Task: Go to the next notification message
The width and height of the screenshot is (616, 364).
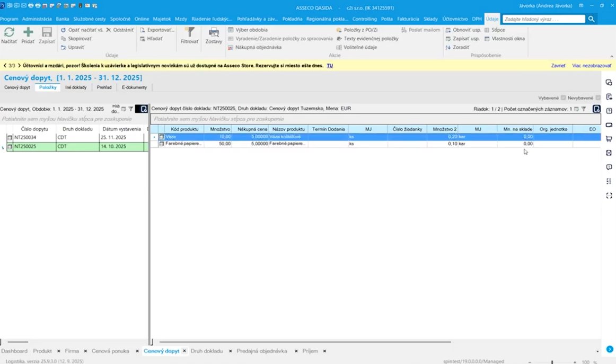Action: (19, 66)
